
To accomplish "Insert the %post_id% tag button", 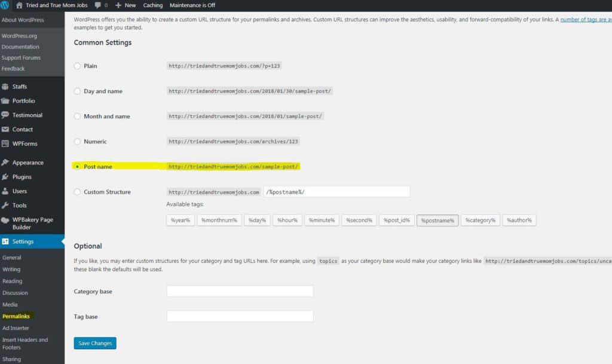I will pyautogui.click(x=397, y=220).
